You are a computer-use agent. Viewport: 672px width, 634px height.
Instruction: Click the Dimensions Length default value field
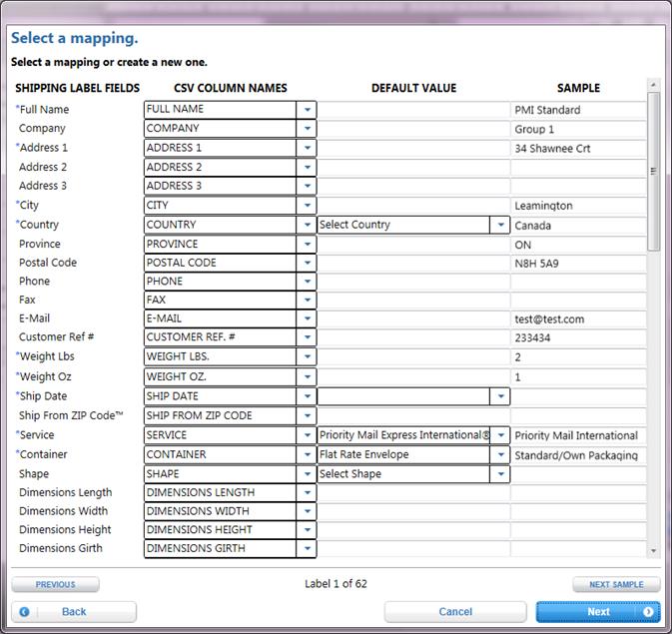pos(413,493)
